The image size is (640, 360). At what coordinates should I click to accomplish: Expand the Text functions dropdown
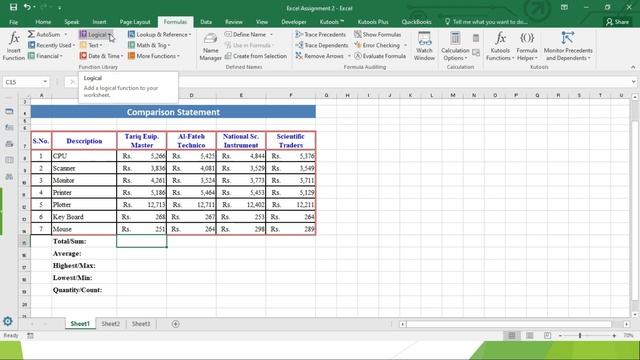tap(91, 45)
